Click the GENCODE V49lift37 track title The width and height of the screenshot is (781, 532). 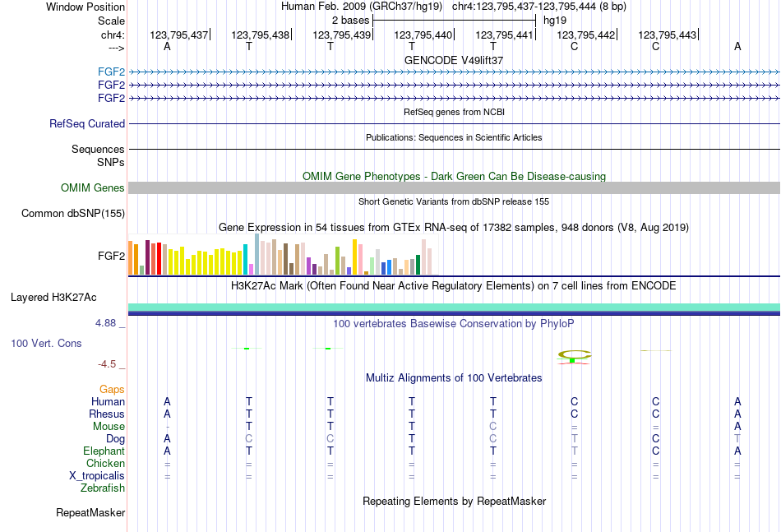454,60
